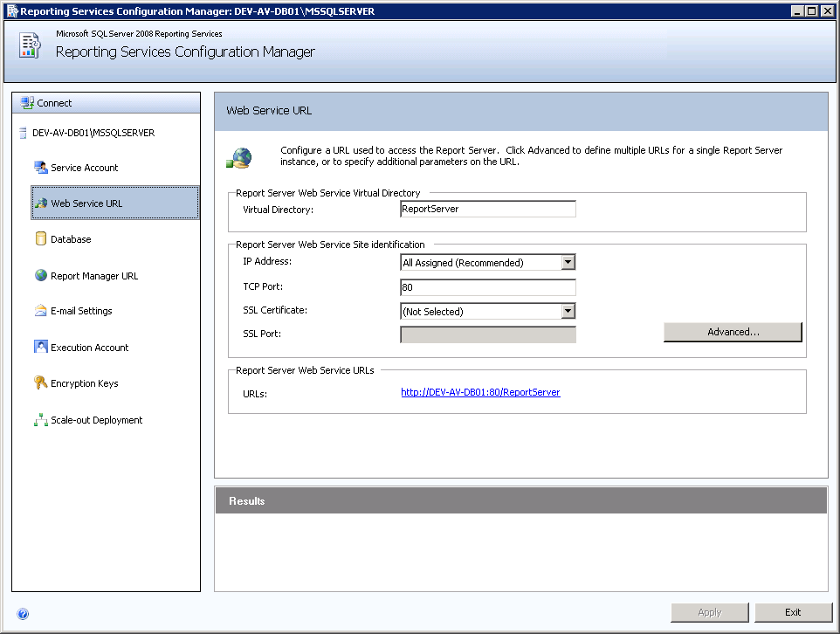The height and width of the screenshot is (634, 840).
Task: Click the Service Account icon in sidebar
Action: (40, 168)
